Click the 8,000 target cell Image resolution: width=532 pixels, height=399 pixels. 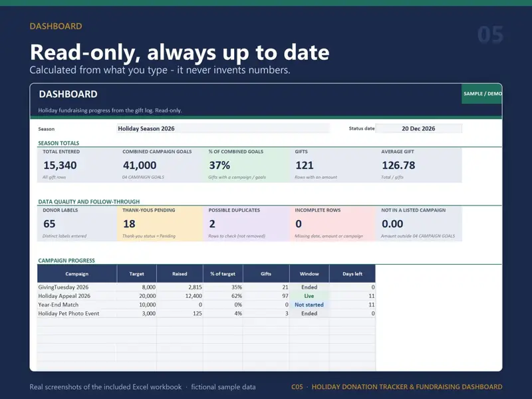point(137,287)
